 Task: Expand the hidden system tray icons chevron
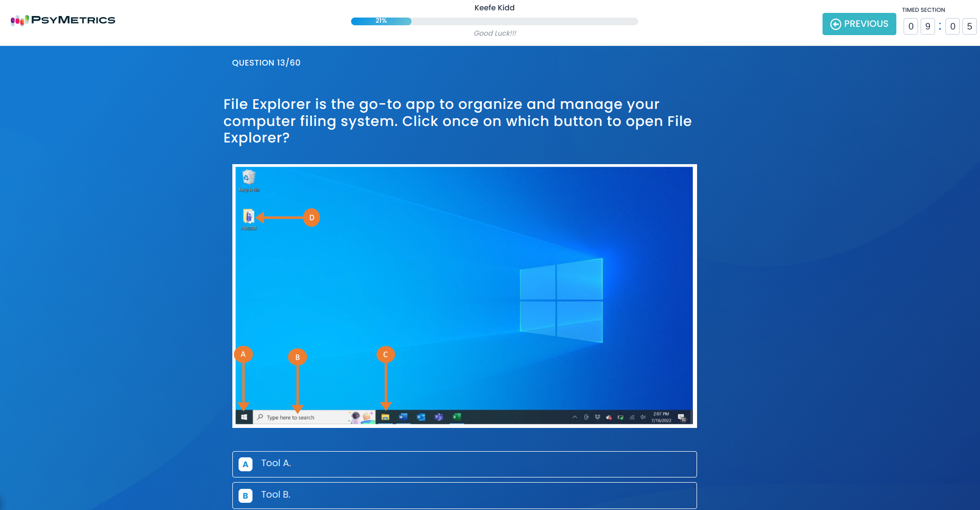[x=574, y=417]
